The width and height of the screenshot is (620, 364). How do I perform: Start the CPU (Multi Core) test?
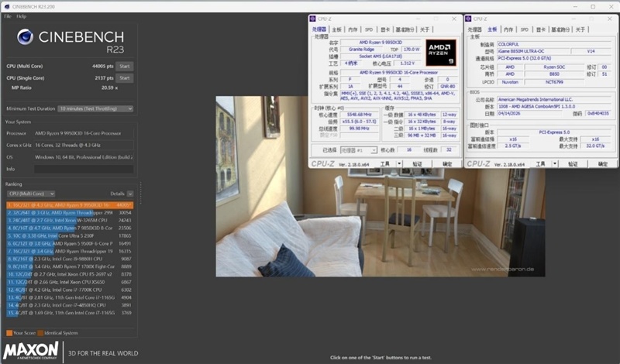[125, 67]
